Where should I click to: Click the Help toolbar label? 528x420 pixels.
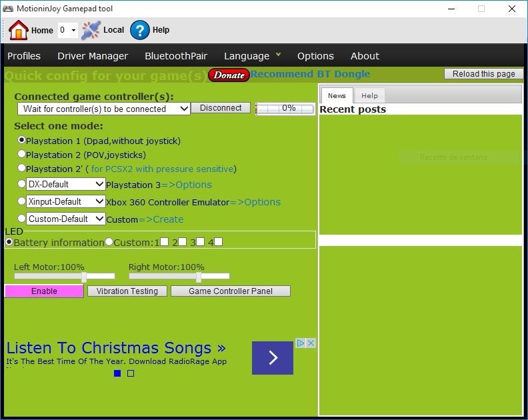[161, 30]
